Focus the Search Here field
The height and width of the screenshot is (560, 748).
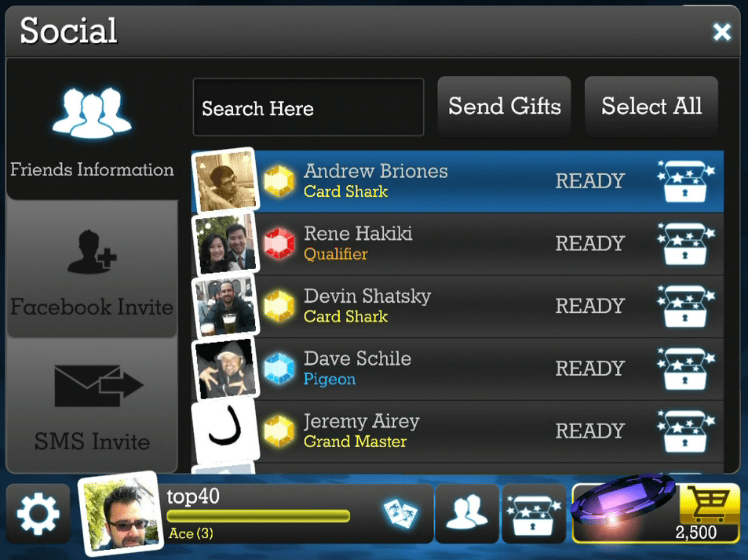(308, 107)
